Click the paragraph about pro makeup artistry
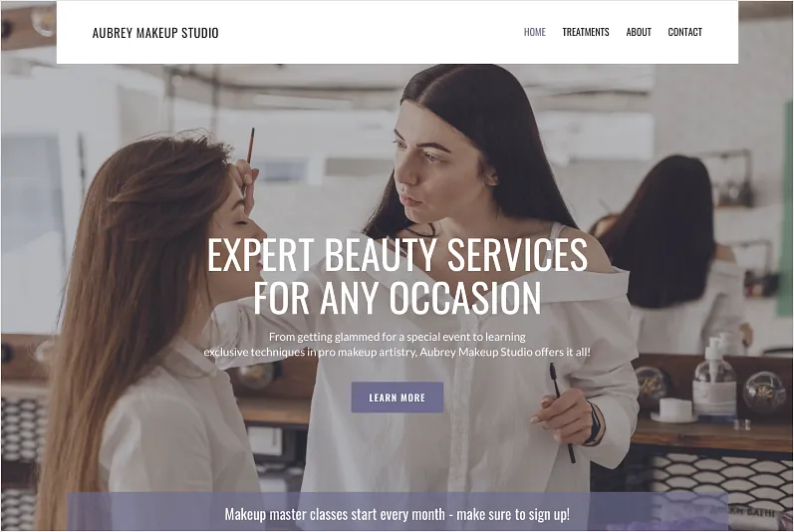The width and height of the screenshot is (794, 532). (x=397, y=344)
